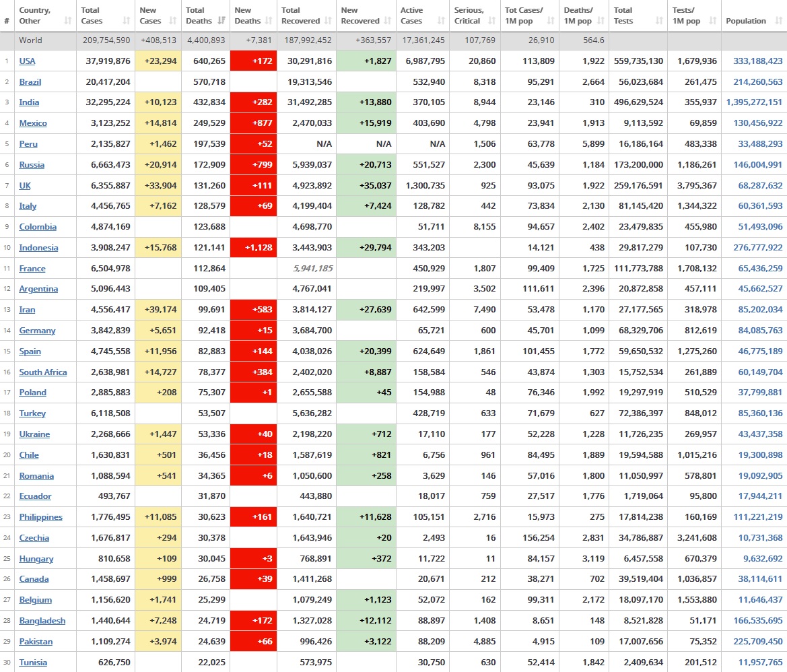Open the Russia country link
The height and width of the screenshot is (672, 787).
[x=32, y=164]
